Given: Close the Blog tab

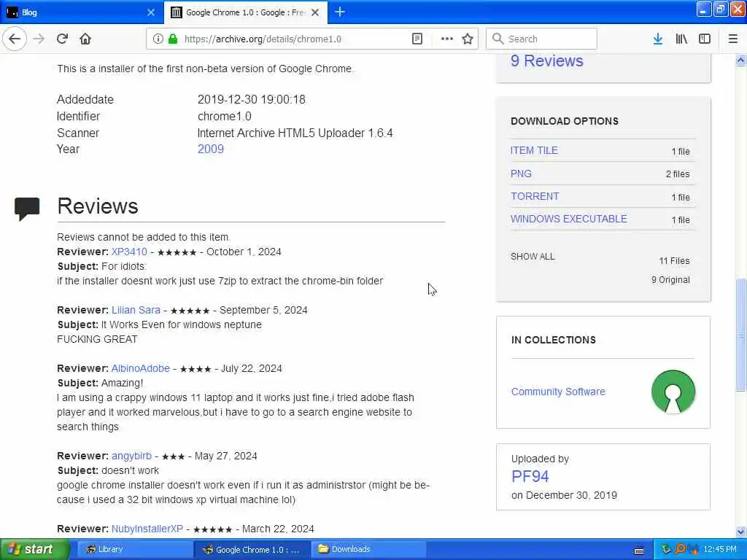Looking at the screenshot, I should coord(151,12).
